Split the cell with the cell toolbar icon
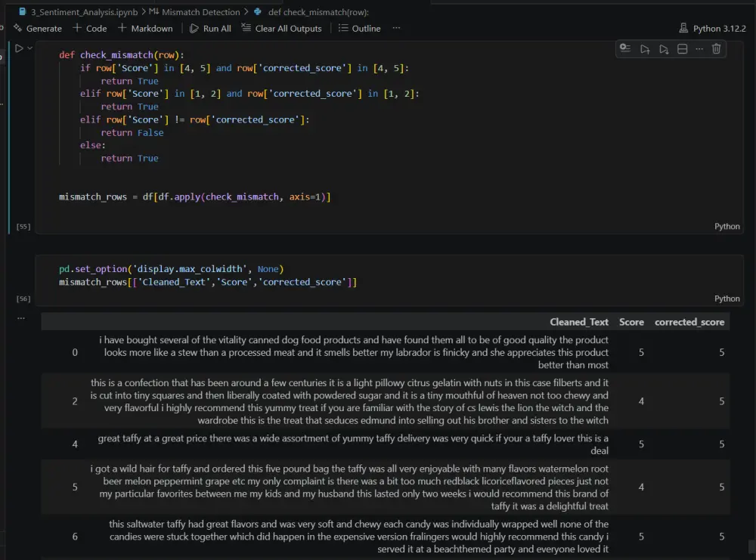The width and height of the screenshot is (756, 560). click(x=682, y=49)
